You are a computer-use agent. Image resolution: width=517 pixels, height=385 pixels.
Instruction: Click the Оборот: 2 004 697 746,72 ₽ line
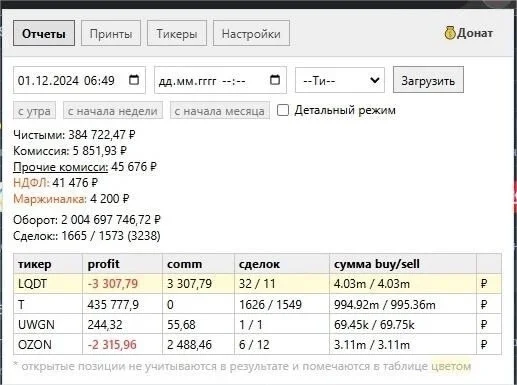coord(87,220)
